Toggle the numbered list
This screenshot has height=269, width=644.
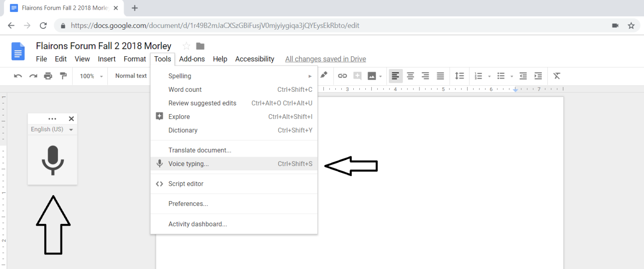pyautogui.click(x=478, y=76)
